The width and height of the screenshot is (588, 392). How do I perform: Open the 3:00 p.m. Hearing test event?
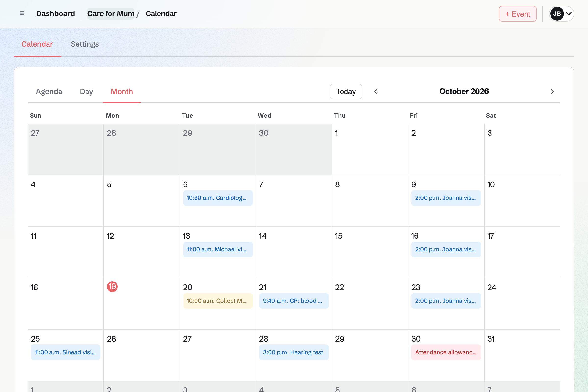294,352
